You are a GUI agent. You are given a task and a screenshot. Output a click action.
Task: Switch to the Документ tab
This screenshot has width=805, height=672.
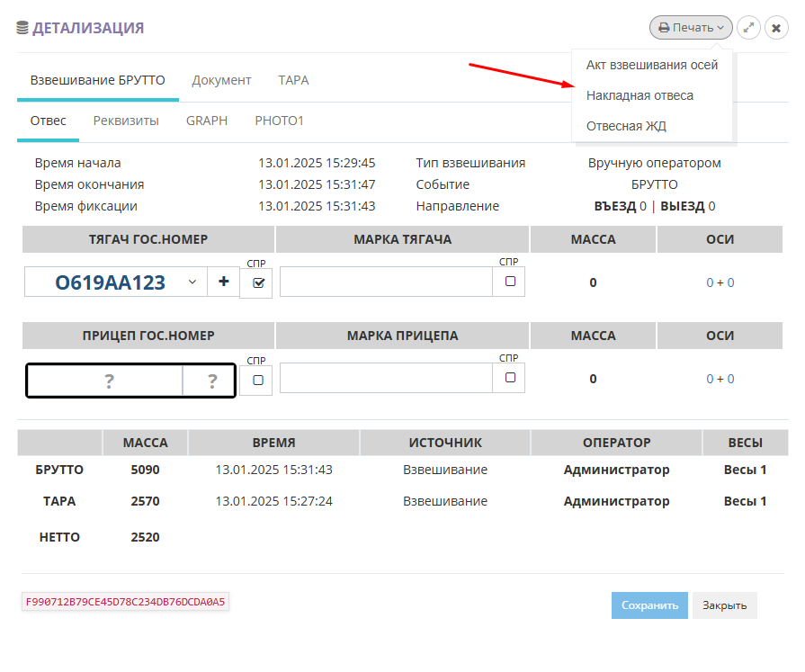(x=221, y=80)
